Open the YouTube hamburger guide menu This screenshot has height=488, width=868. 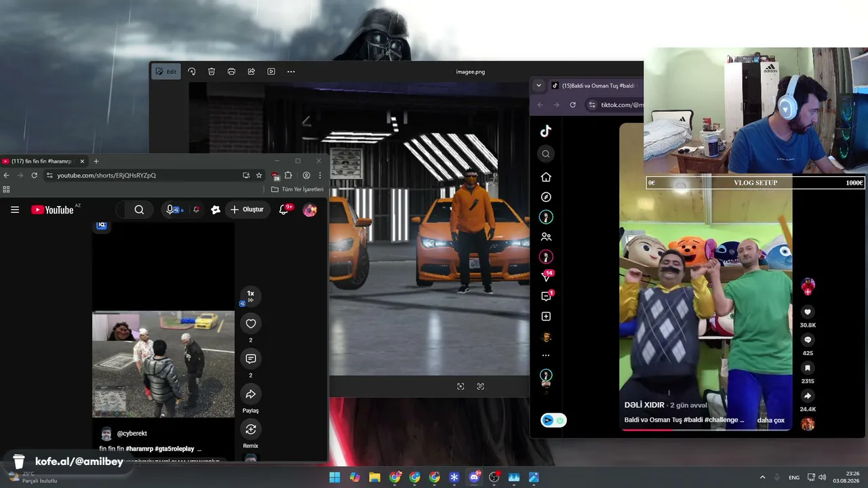tap(15, 209)
